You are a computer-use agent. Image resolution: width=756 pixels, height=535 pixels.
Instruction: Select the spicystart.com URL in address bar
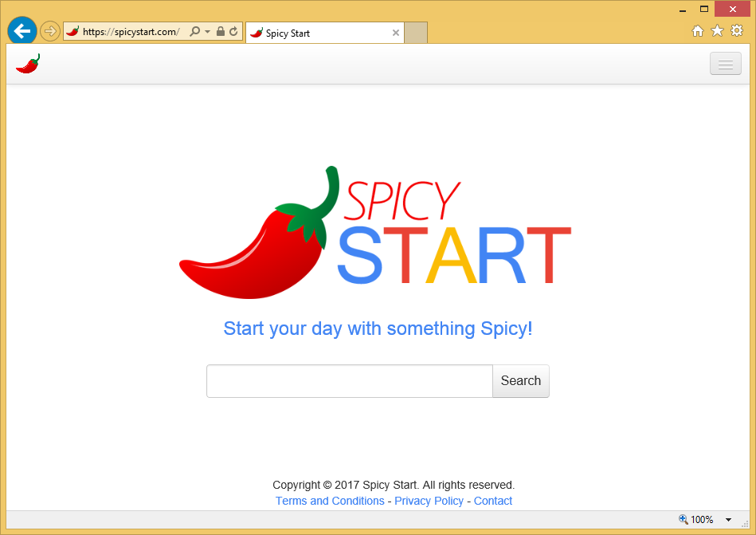tap(131, 32)
